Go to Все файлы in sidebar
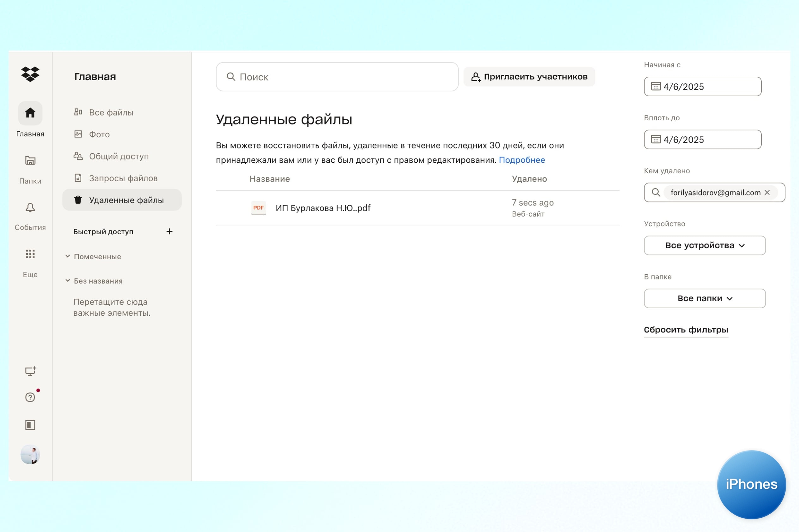The image size is (799, 532). point(111,113)
